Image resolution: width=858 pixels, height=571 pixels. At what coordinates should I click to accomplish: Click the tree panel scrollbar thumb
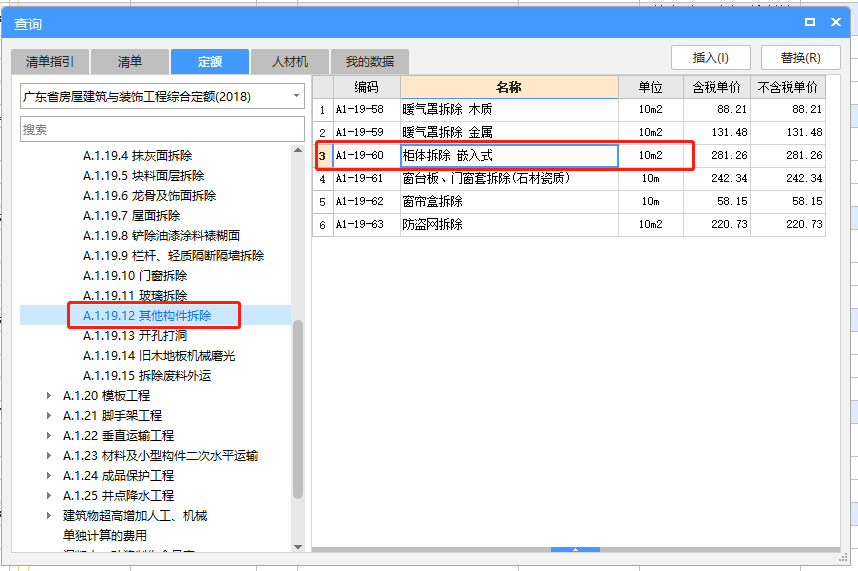pos(298,409)
